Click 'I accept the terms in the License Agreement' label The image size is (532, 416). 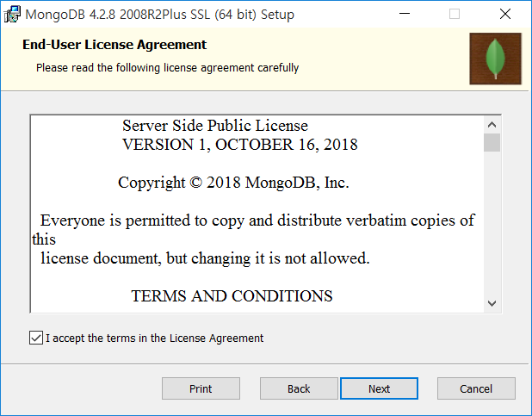pos(155,338)
